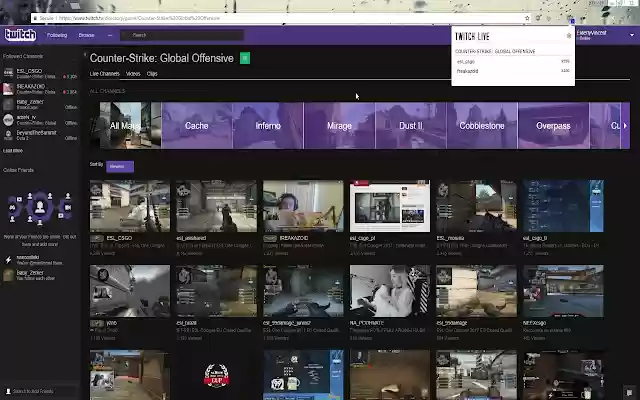This screenshot has width=640, height=400.
Task: Click the green follow game button
Action: (x=245, y=58)
